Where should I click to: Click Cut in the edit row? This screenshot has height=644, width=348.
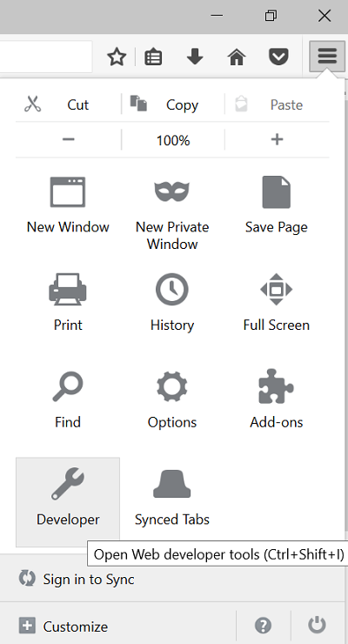coord(68,104)
